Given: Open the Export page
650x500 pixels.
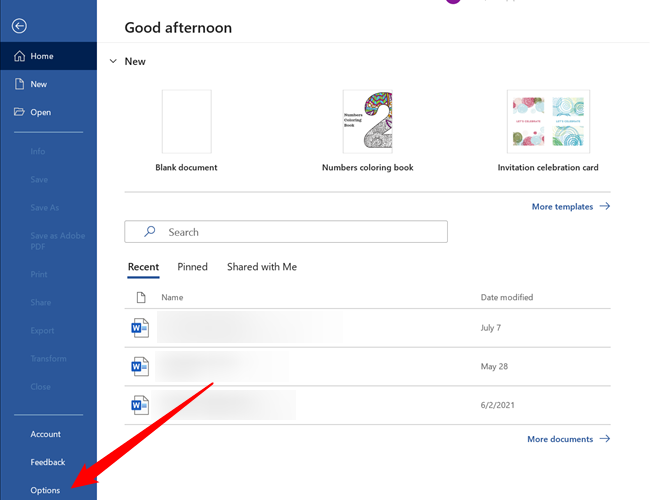Looking at the screenshot, I should coord(42,330).
